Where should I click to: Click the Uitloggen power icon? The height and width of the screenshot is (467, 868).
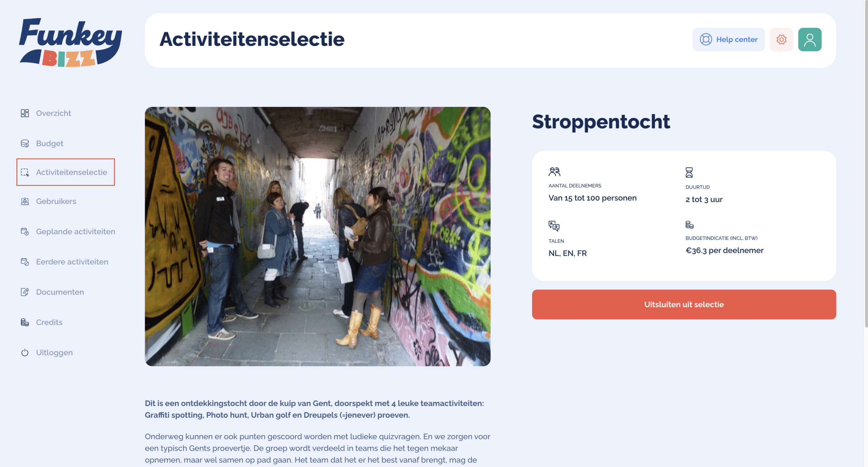25,353
